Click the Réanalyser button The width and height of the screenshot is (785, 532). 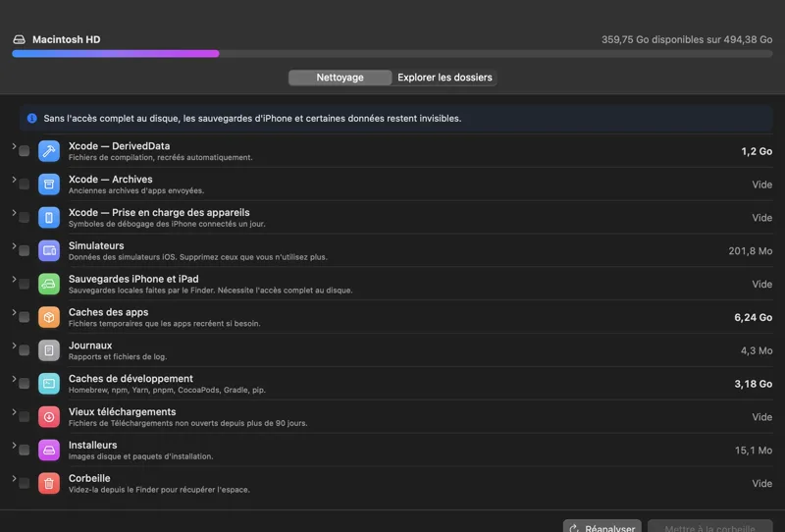pyautogui.click(x=602, y=526)
